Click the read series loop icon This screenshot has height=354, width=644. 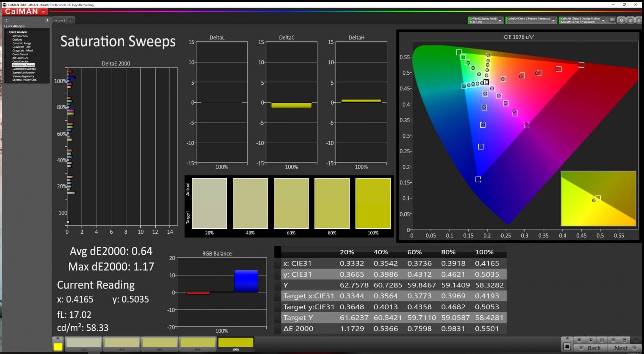coord(624,340)
